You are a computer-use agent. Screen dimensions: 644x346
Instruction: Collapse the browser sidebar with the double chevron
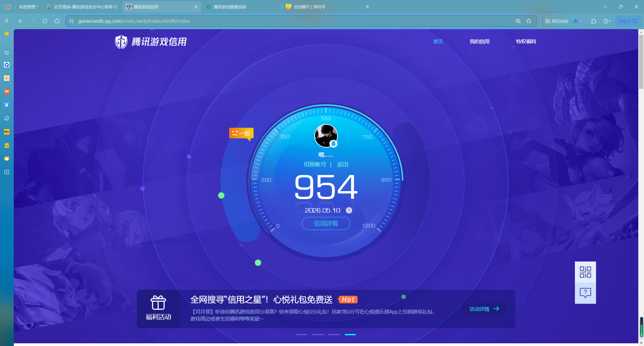[x=7, y=21]
